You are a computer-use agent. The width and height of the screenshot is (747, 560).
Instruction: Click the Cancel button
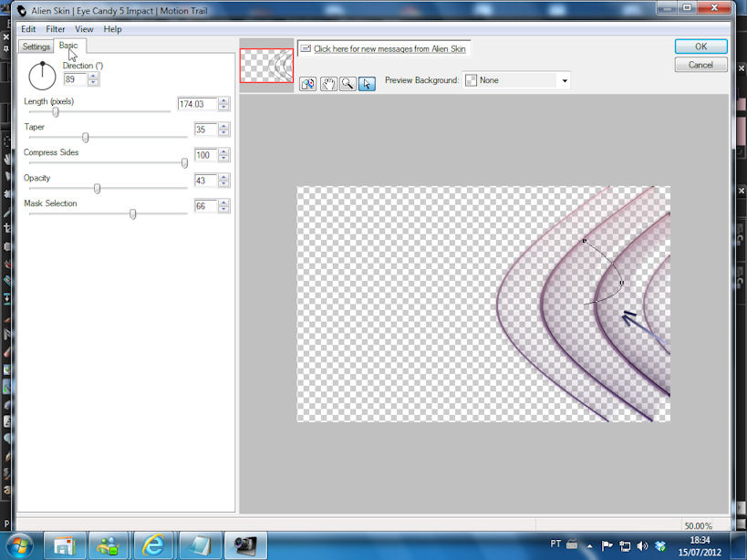click(x=700, y=65)
